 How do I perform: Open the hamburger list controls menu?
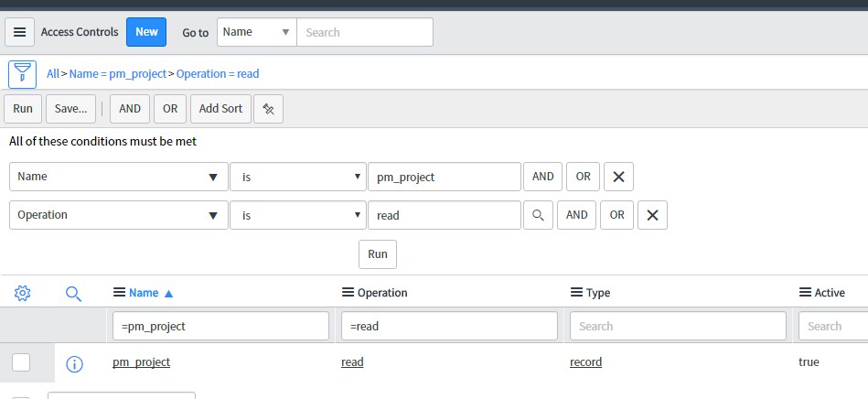coord(19,32)
